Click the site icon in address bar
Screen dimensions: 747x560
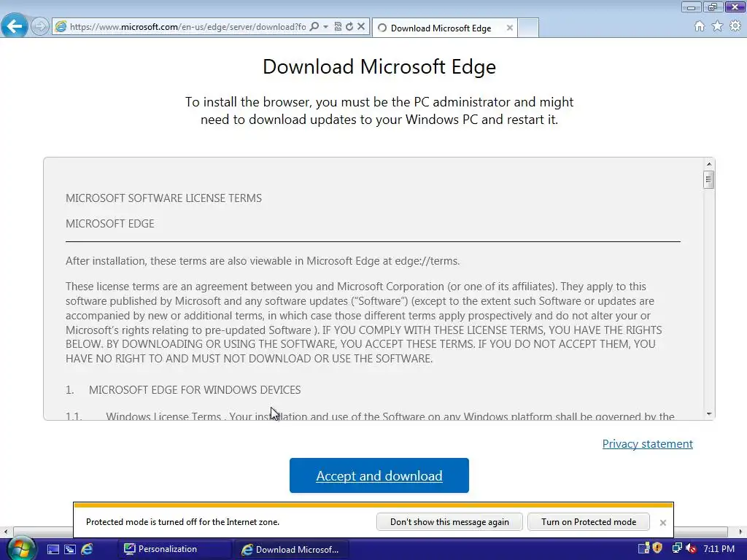click(61, 27)
